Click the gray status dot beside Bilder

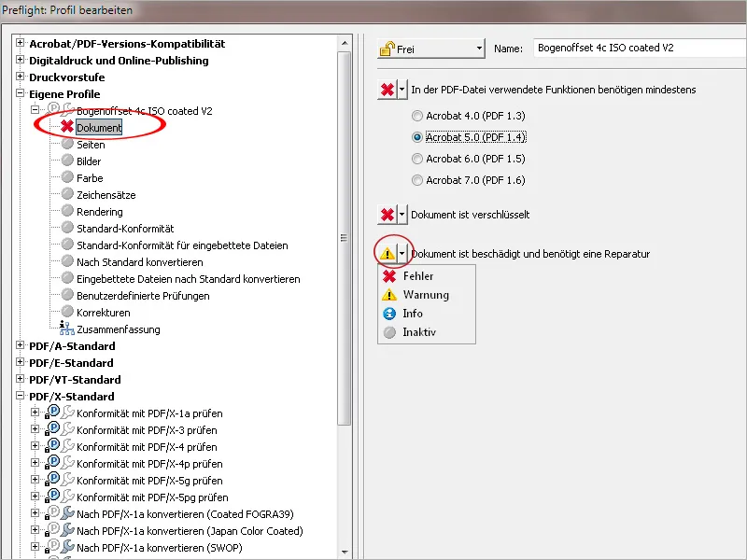[67, 161]
